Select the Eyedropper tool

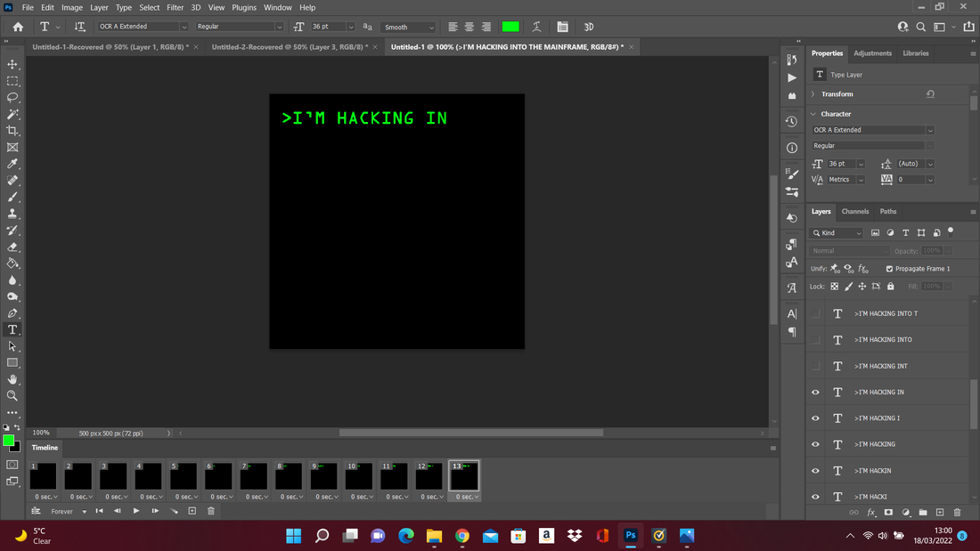(x=12, y=164)
